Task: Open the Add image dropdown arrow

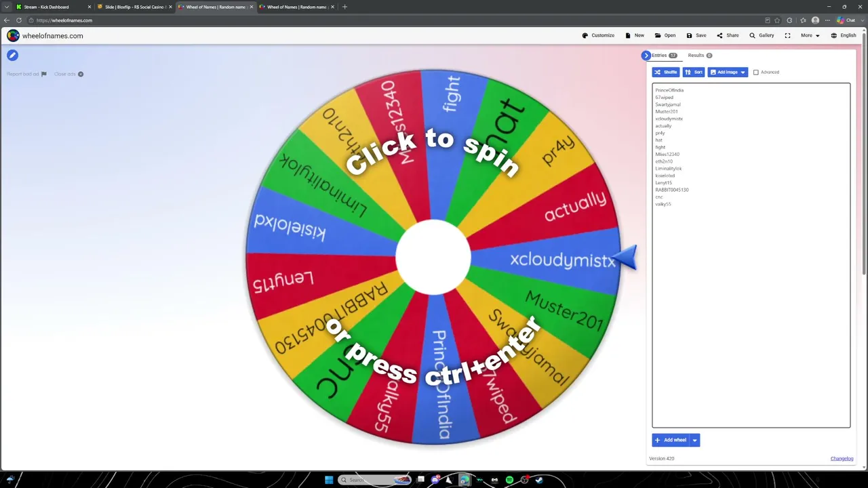Action: coord(743,72)
